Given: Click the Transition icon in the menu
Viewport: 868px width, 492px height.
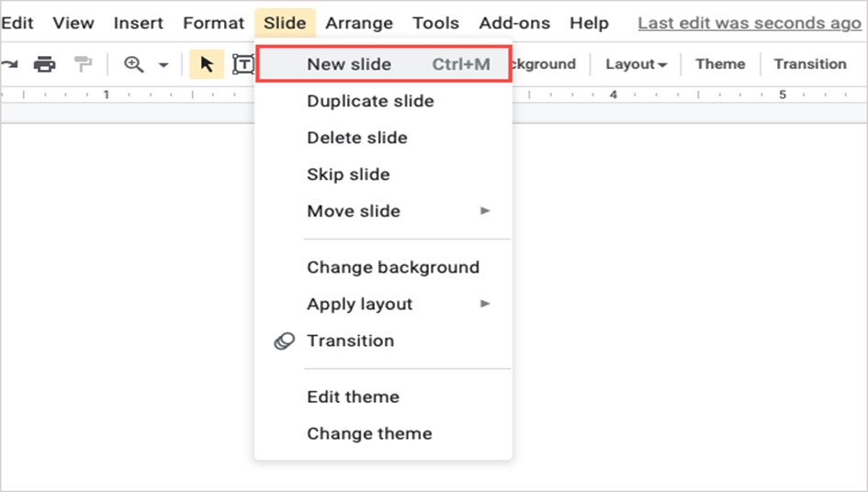Looking at the screenshot, I should pos(285,341).
